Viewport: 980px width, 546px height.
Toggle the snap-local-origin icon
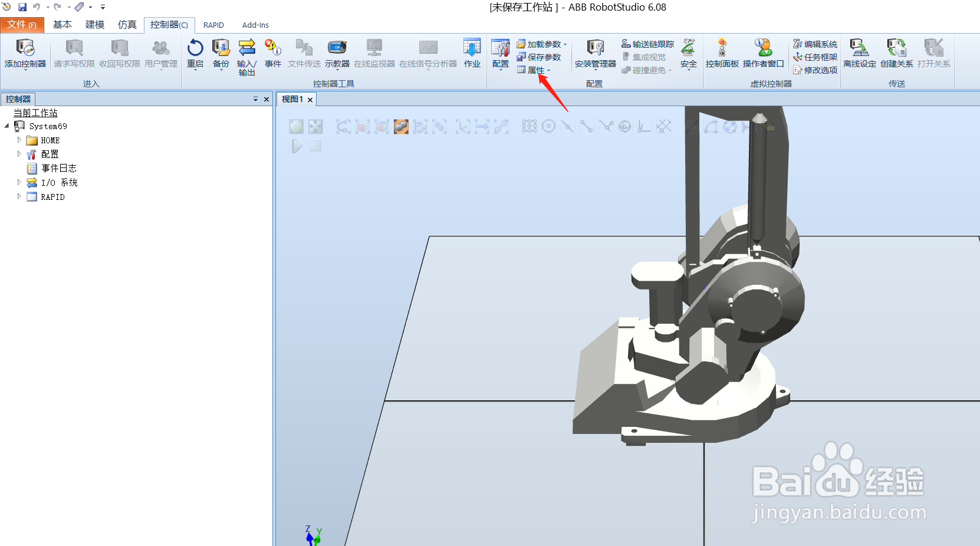[x=644, y=126]
